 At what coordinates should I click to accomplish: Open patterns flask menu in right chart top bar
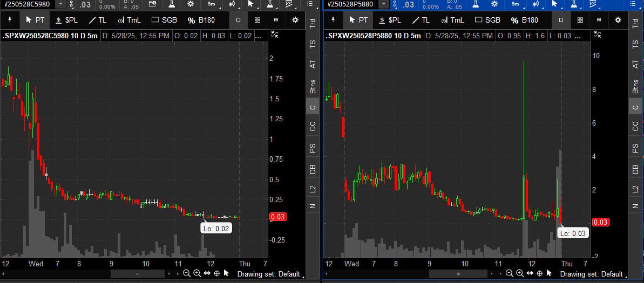pyautogui.click(x=574, y=4)
